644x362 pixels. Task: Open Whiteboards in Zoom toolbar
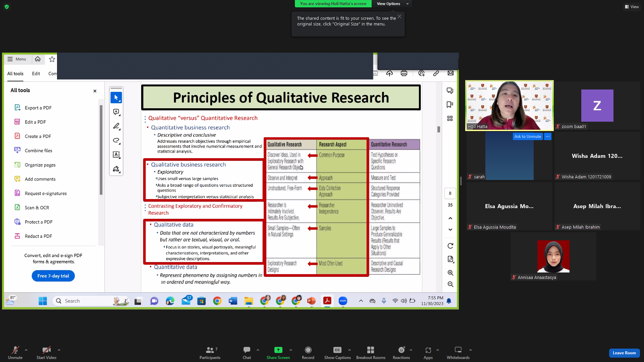458,353
